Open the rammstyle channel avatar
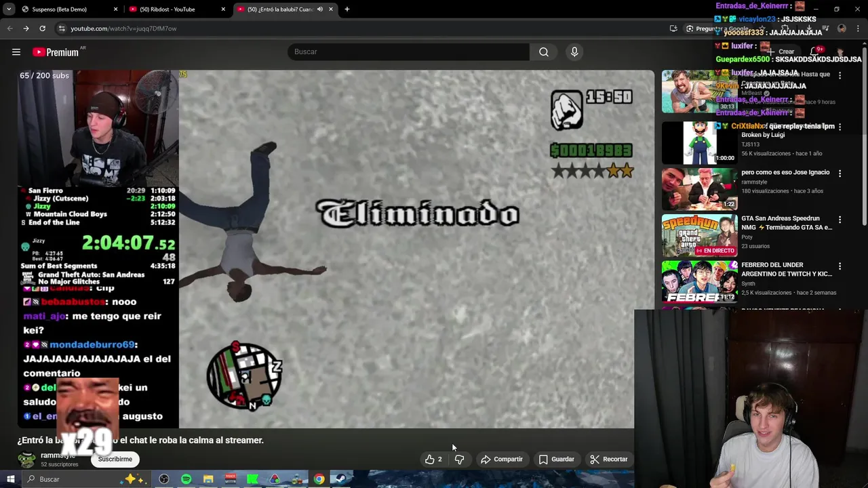Image resolution: width=868 pixels, height=488 pixels. [26, 459]
